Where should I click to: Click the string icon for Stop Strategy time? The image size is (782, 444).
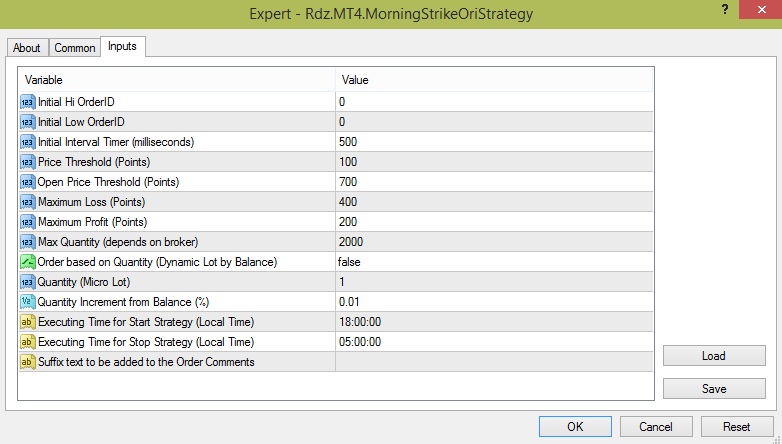27,342
